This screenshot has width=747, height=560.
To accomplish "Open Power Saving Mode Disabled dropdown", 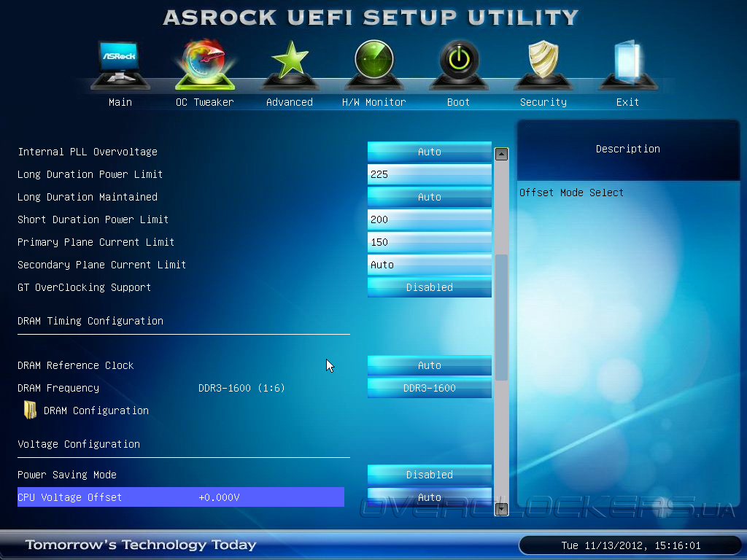I will (430, 474).
